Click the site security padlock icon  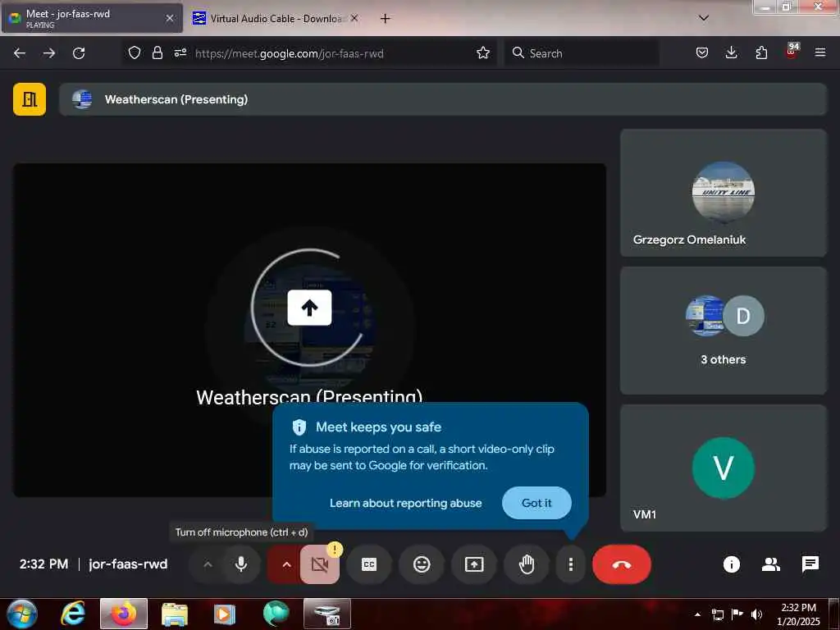(x=157, y=52)
